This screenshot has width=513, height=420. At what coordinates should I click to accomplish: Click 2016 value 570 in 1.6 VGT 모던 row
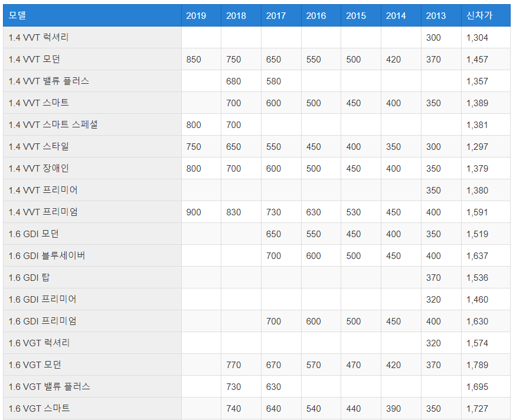[x=313, y=365]
